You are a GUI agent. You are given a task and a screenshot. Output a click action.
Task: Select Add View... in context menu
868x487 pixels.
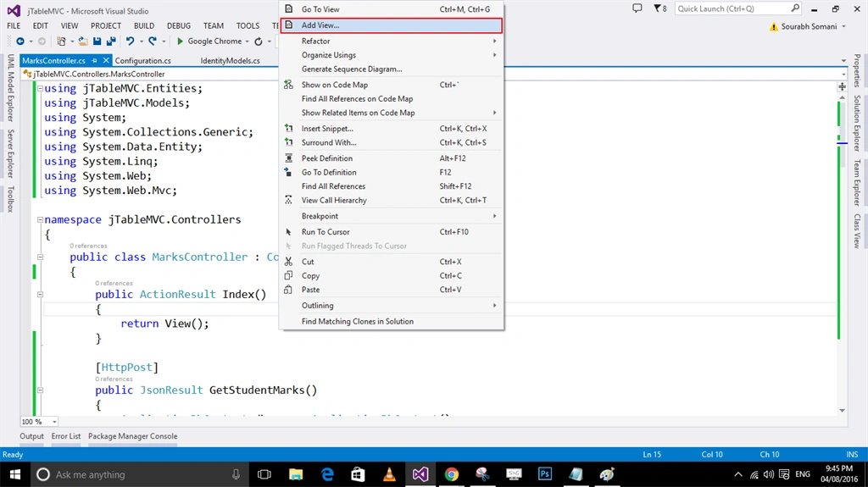coord(392,25)
